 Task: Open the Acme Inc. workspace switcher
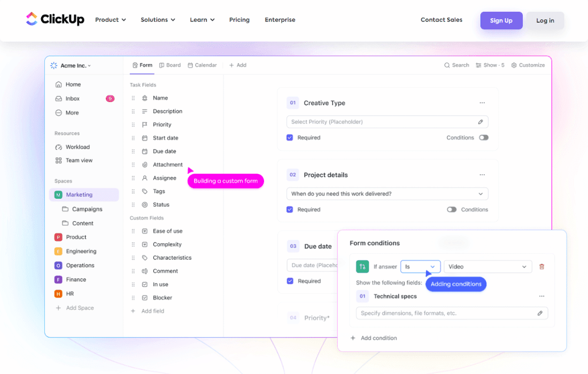tap(71, 66)
